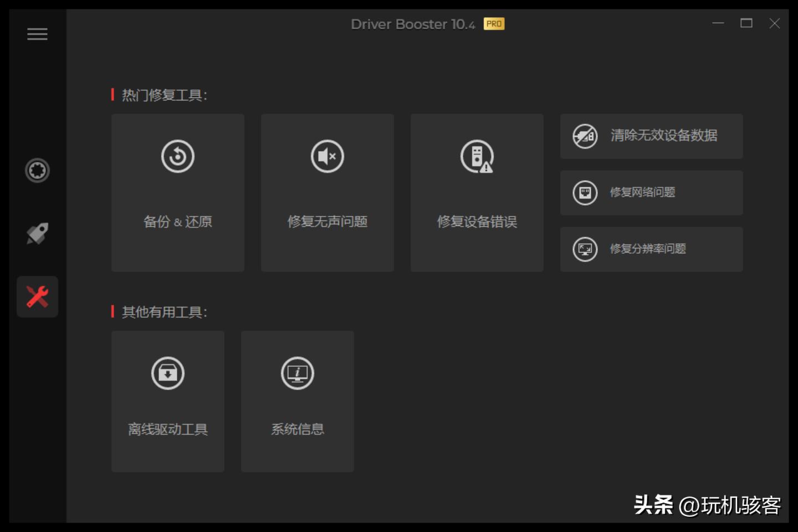
Task: Select the Fix No Sound tool icon
Action: pos(327,156)
